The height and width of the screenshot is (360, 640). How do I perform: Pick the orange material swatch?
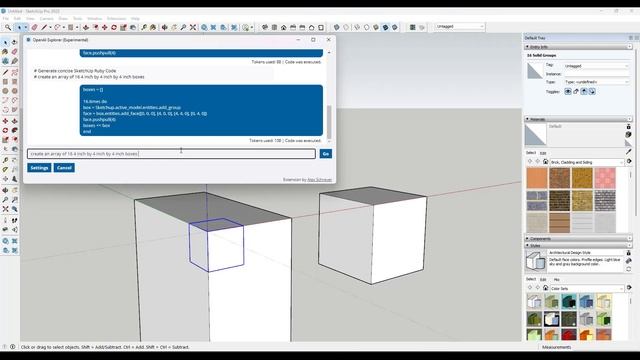(537, 178)
